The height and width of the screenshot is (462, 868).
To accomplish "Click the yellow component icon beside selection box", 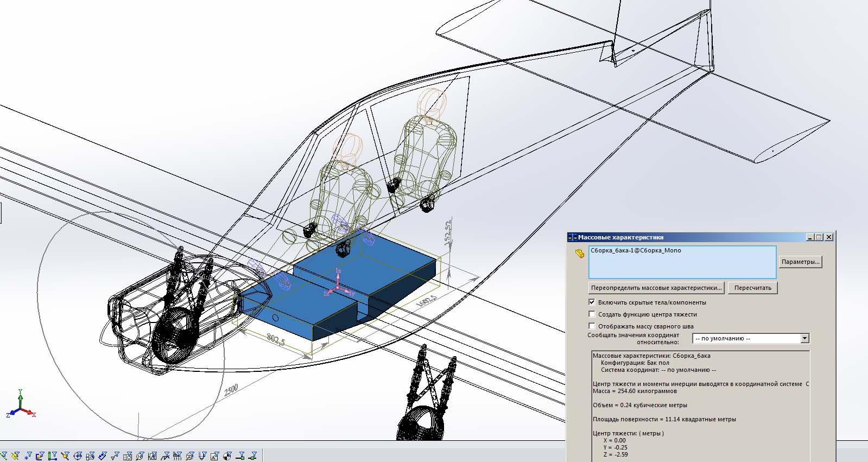I will pyautogui.click(x=579, y=252).
